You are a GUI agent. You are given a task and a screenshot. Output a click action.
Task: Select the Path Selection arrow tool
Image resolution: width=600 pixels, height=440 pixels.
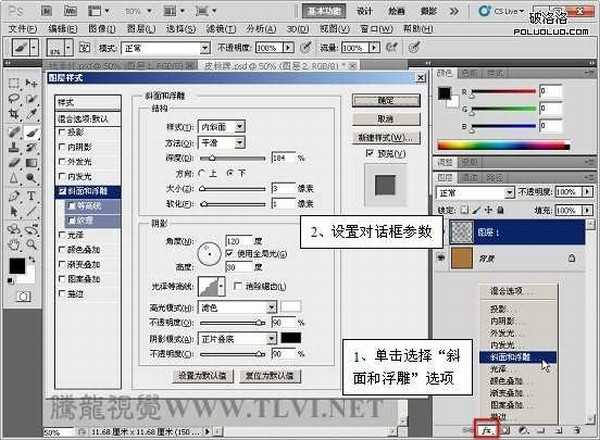[x=14, y=212]
